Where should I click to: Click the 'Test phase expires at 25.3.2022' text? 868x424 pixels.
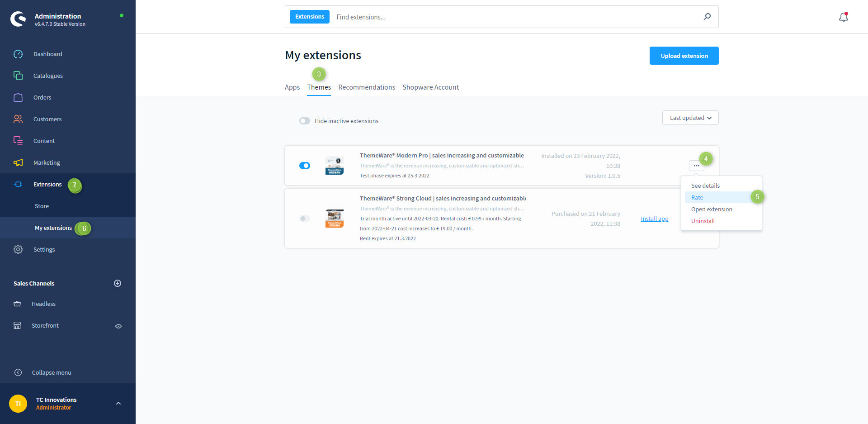(x=395, y=176)
